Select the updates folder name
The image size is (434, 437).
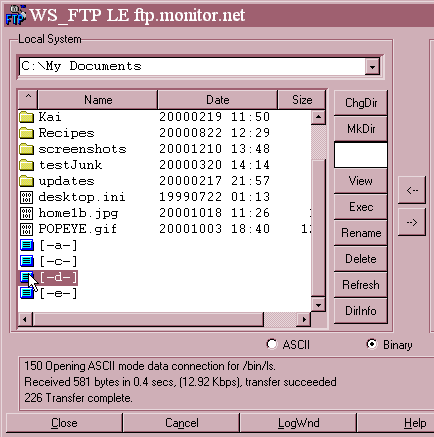pyautogui.click(x=66, y=181)
